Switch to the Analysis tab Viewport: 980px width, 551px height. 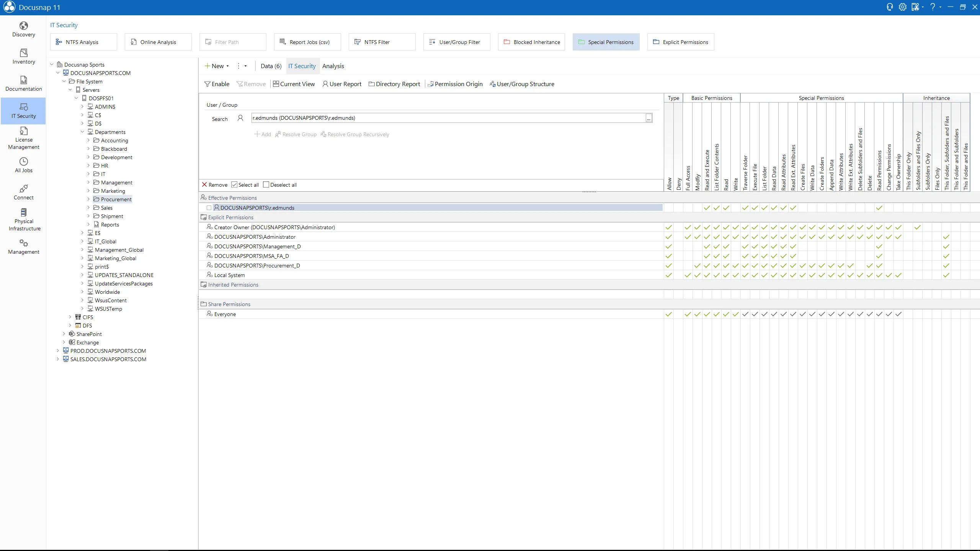(x=333, y=66)
